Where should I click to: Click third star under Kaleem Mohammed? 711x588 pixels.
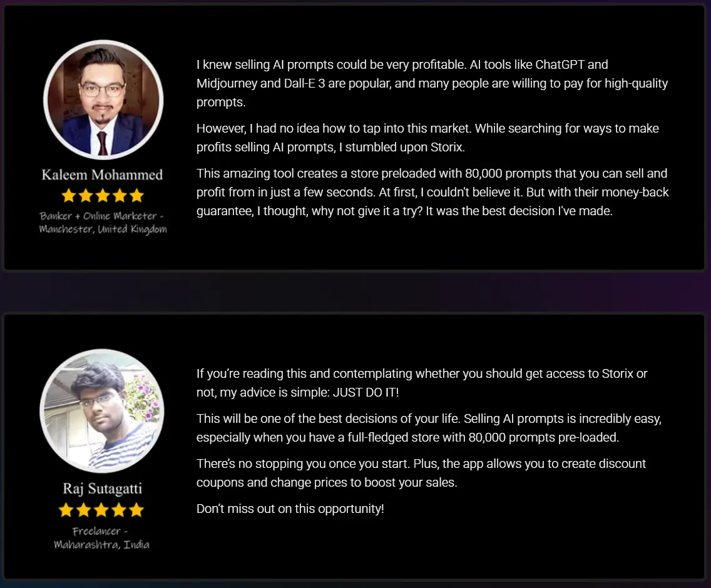click(x=103, y=196)
